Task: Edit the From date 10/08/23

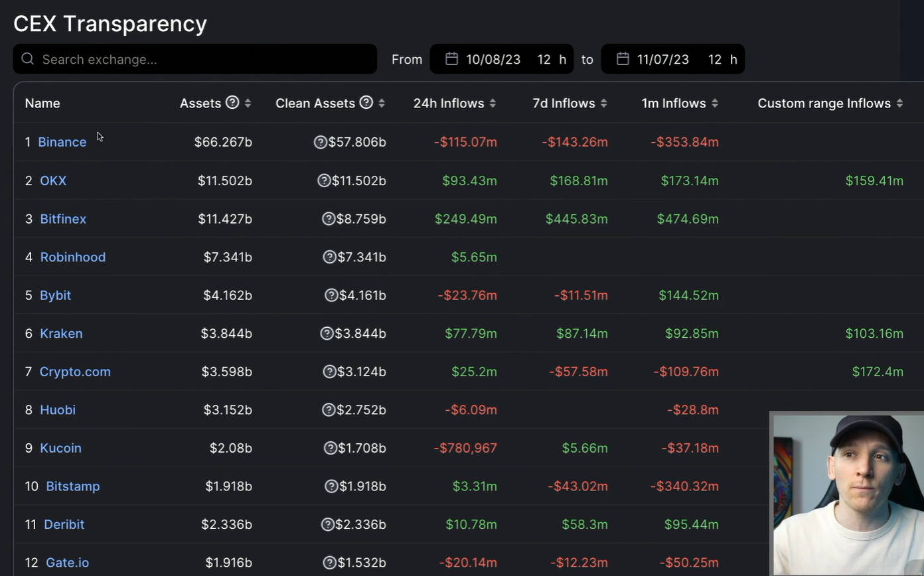Action: pyautogui.click(x=493, y=59)
